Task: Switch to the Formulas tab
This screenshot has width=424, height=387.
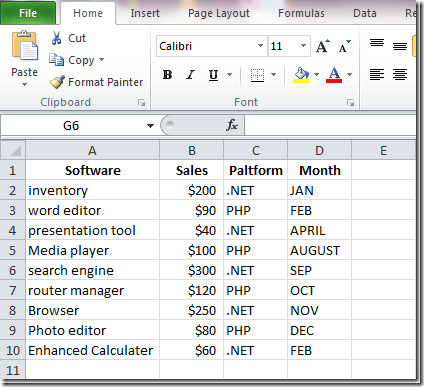Action: [301, 13]
